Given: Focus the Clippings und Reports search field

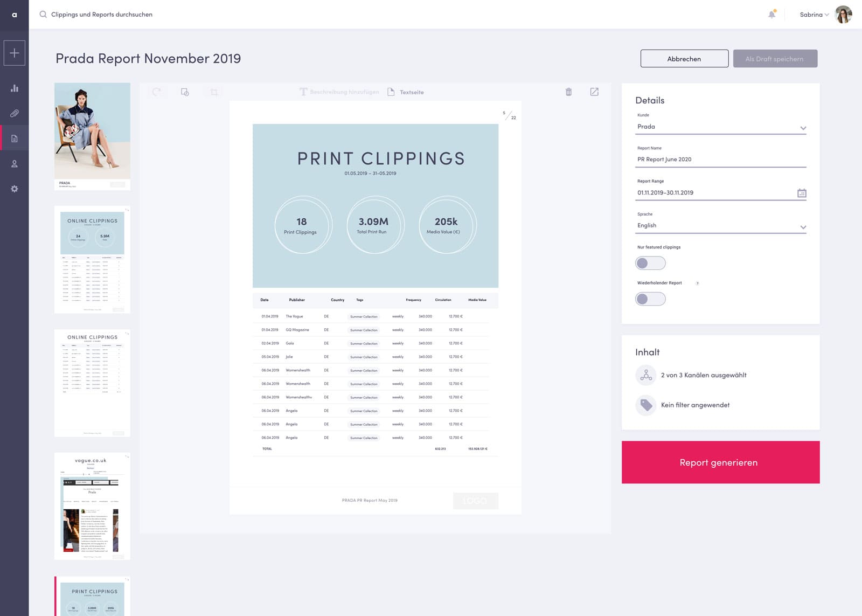Looking at the screenshot, I should (x=102, y=15).
